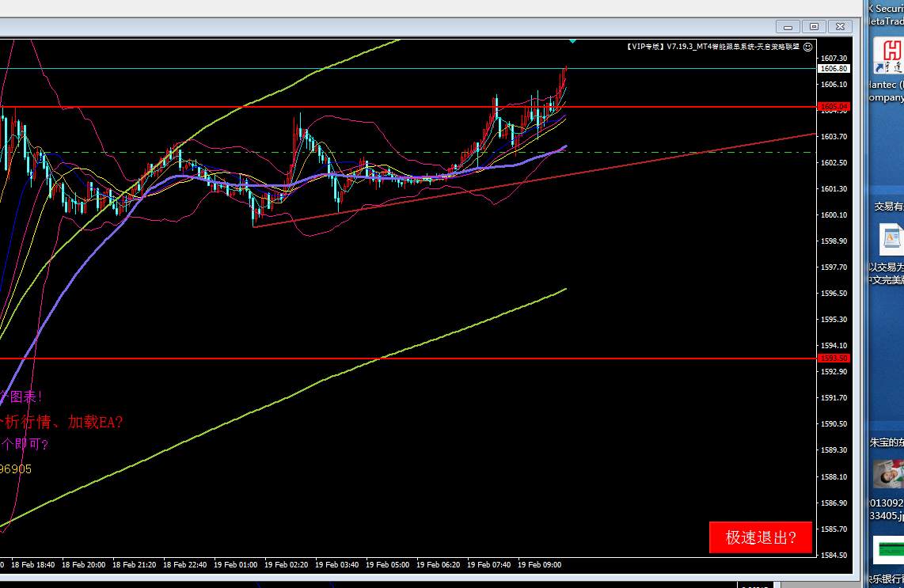Screen dimensions: 904x588
Task: Open the document file icon on desktop
Action: 891,239
